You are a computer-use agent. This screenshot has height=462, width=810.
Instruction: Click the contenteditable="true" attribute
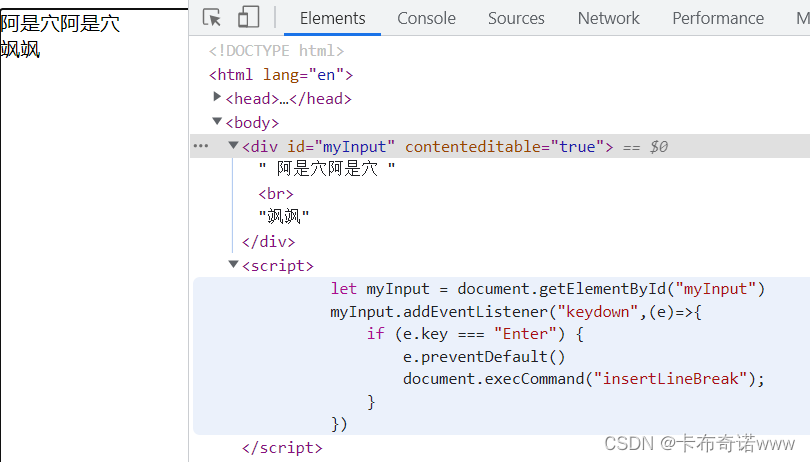click(x=504, y=147)
